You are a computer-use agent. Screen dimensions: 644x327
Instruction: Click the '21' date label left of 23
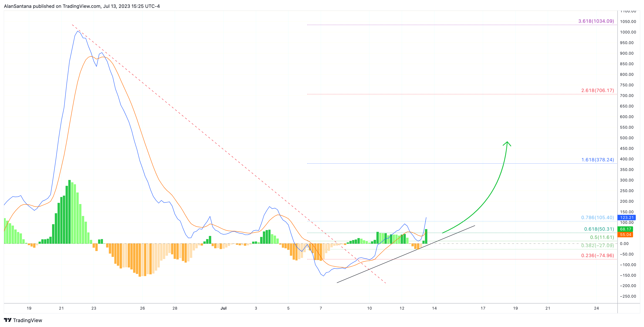click(61, 308)
